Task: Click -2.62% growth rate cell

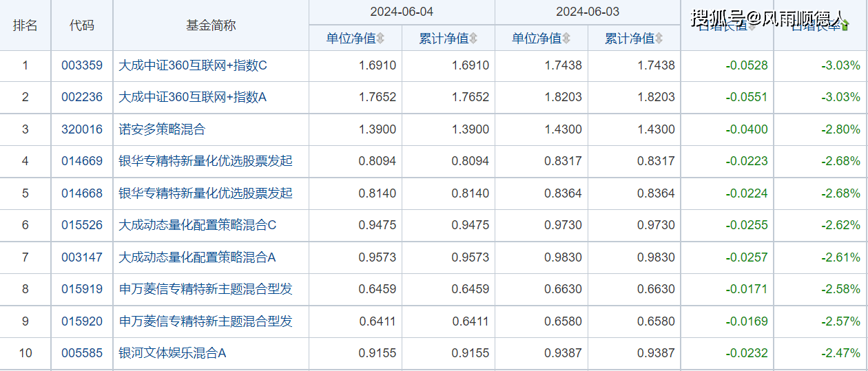Action: point(840,225)
